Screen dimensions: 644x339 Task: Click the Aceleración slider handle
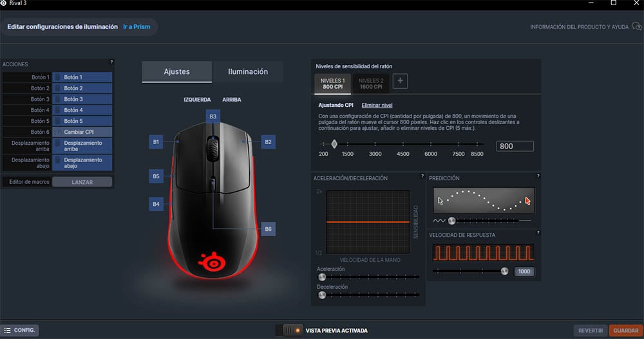(322, 277)
